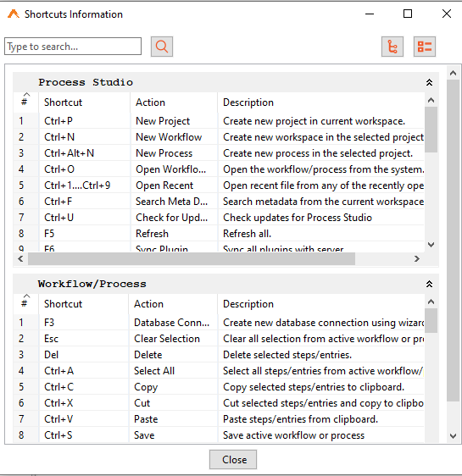The height and width of the screenshot is (476, 462).
Task: Select the F5 shortcut cell
Action: tap(84, 234)
